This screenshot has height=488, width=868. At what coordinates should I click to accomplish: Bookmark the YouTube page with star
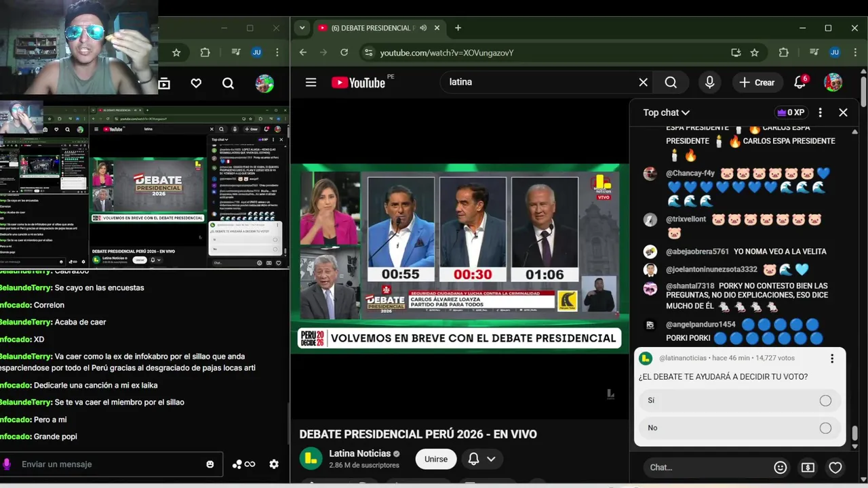point(754,52)
